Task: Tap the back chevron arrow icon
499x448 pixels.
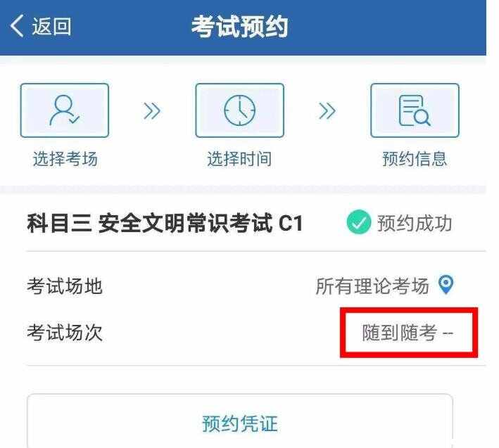Action: tap(17, 26)
